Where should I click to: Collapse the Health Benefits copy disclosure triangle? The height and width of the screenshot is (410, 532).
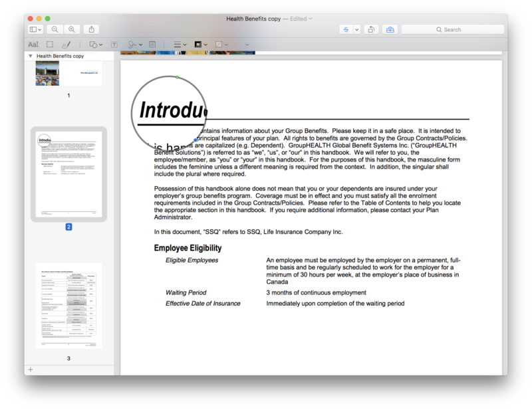tap(30, 56)
